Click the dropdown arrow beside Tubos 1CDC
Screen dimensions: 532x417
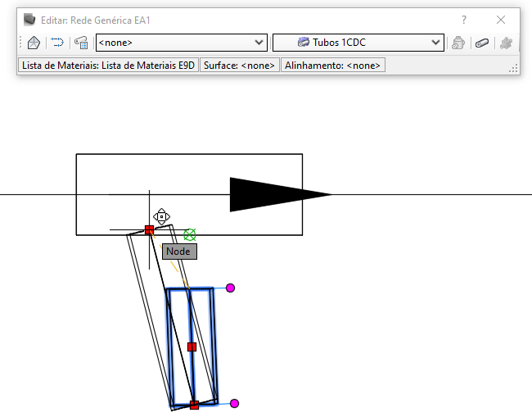pos(435,43)
